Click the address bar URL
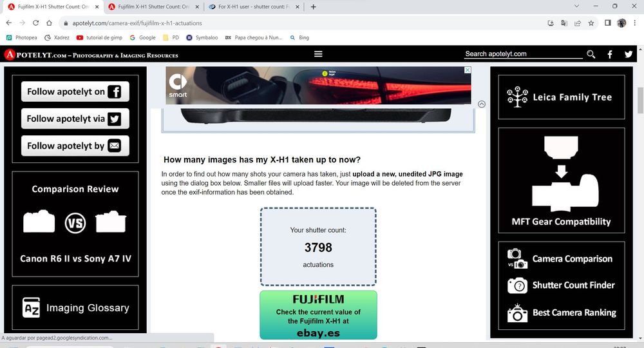 pyautogui.click(x=137, y=23)
